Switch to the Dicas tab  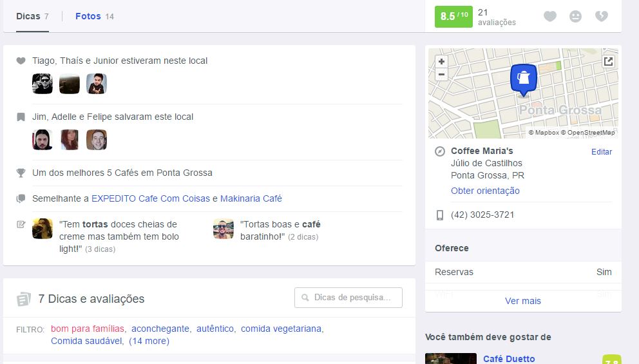(32, 16)
